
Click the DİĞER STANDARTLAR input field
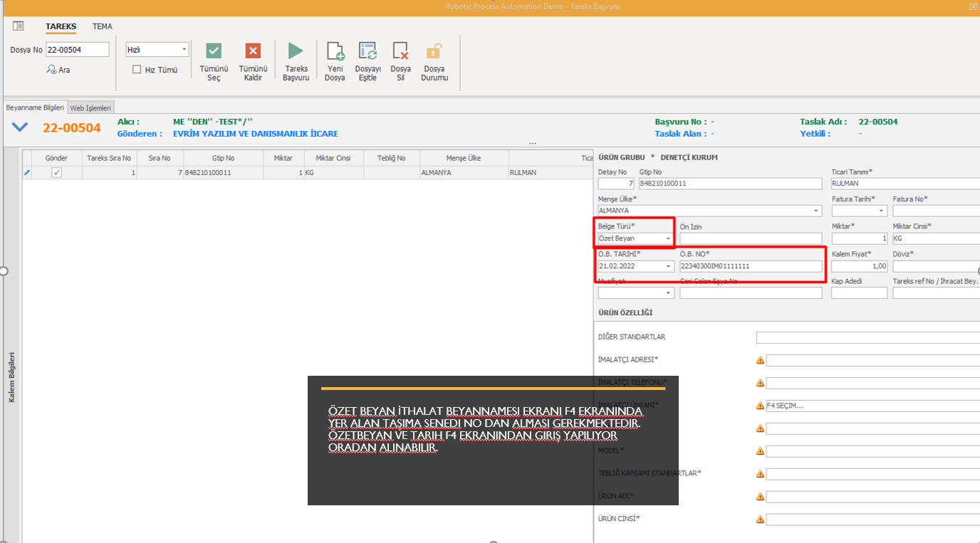pyautogui.click(x=868, y=337)
